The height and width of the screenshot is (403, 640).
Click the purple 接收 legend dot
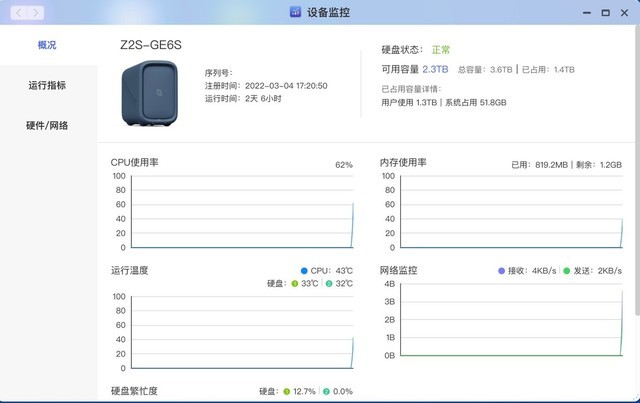click(501, 271)
